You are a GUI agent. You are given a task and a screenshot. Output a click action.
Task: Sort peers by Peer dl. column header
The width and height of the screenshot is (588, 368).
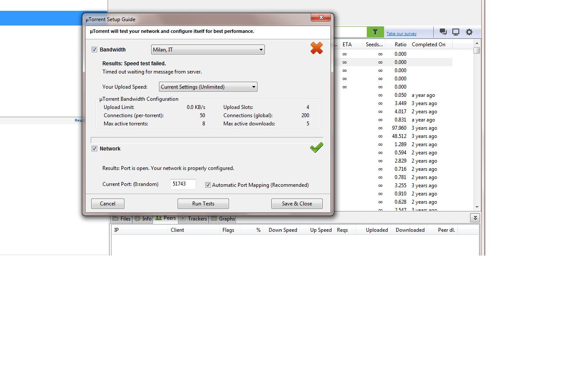click(x=442, y=230)
